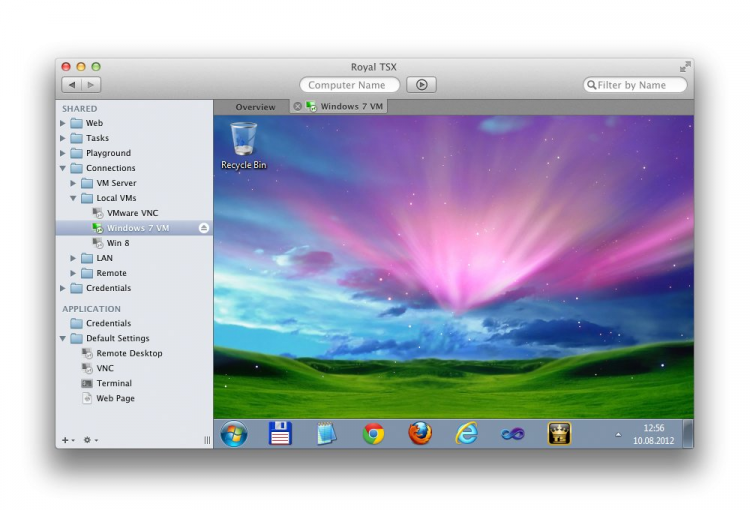
Task: Focus the Computer Name field
Action: point(350,85)
